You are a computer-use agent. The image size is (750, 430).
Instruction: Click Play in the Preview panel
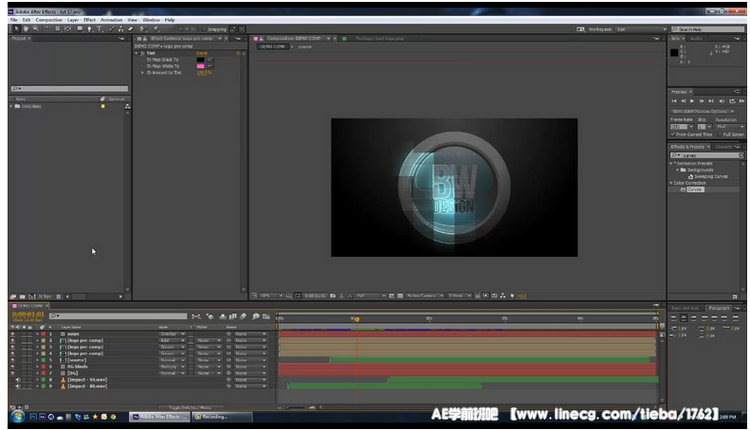(692, 101)
